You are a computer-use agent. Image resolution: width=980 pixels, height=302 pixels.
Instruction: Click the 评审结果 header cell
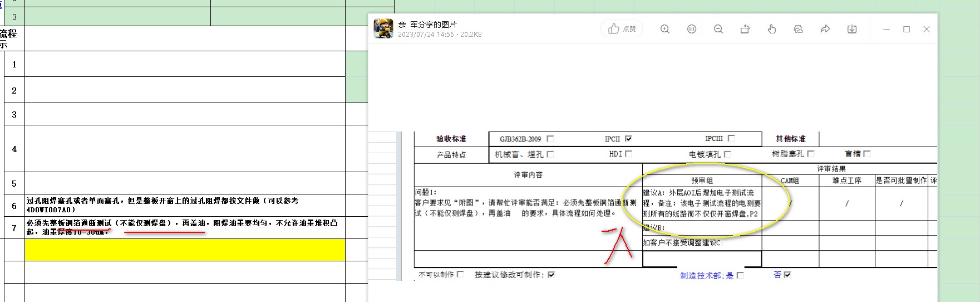(x=831, y=169)
